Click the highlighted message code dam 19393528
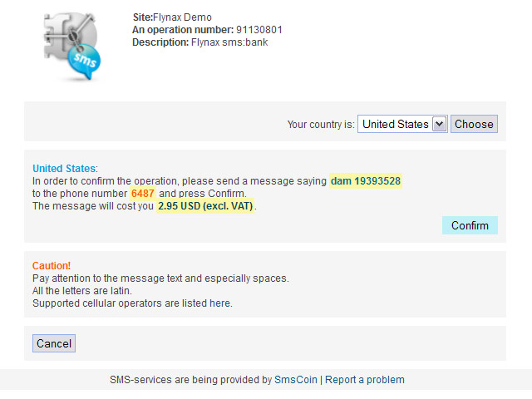 tap(366, 181)
